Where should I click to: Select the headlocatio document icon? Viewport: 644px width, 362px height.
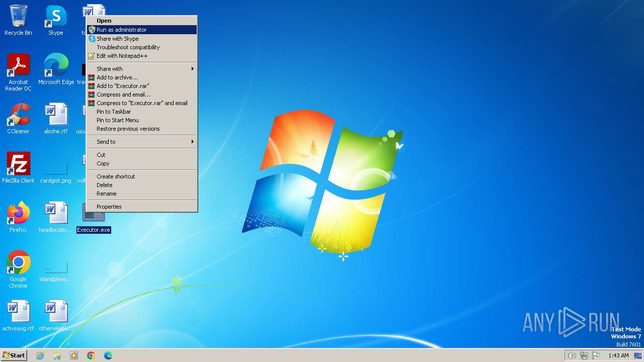click(x=56, y=217)
